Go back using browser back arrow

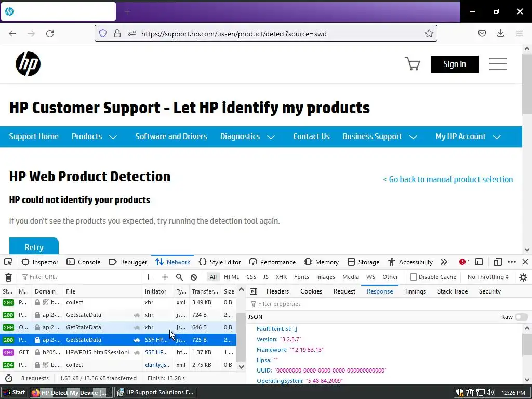[12, 34]
